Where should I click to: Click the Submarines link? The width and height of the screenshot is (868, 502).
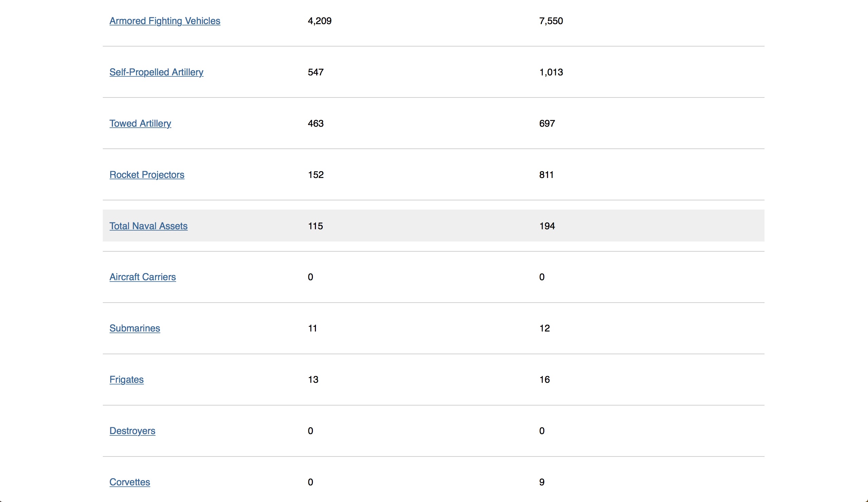coord(135,328)
